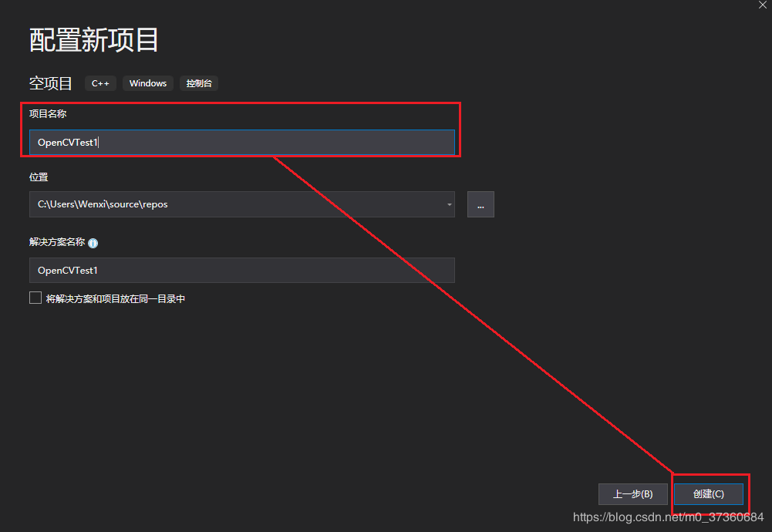Click the info icon beside 解决方案名称
Image resolution: width=772 pixels, height=532 pixels.
pos(93,243)
